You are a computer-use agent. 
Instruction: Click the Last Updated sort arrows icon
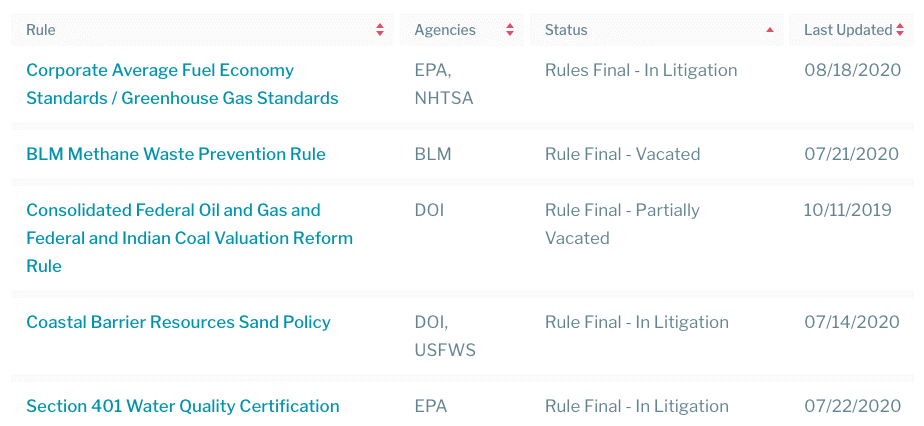tap(899, 30)
